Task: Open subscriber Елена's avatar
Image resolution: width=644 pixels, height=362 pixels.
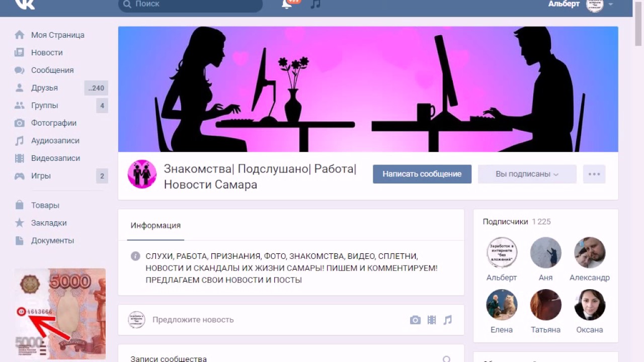Action: point(502,305)
